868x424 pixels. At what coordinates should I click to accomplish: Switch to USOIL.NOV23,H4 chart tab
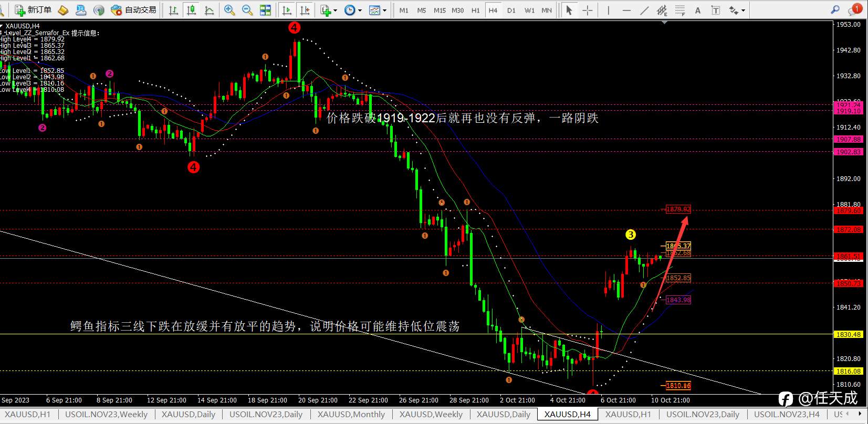point(787,414)
